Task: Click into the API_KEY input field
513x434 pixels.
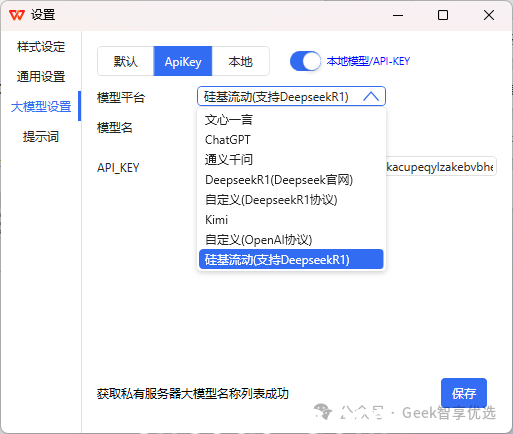Action: 441,166
